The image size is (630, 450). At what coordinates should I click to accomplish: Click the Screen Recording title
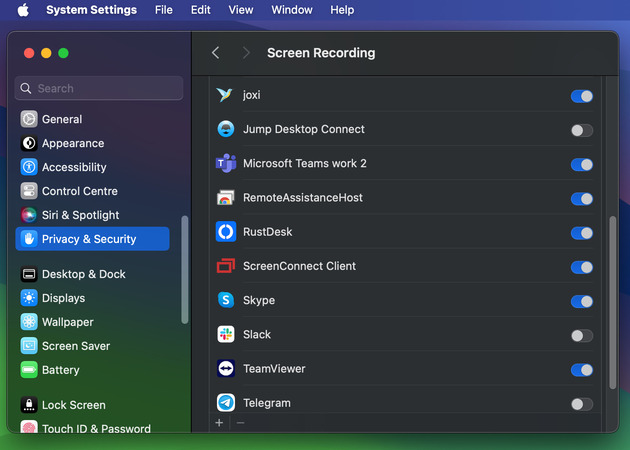(321, 53)
